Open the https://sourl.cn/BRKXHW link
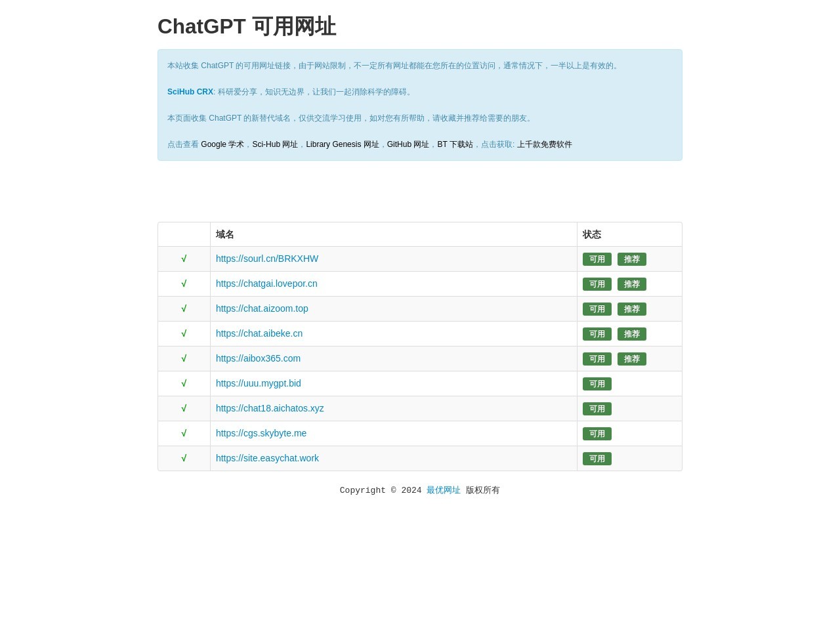Viewport: 840px width, 630px height. point(267,259)
